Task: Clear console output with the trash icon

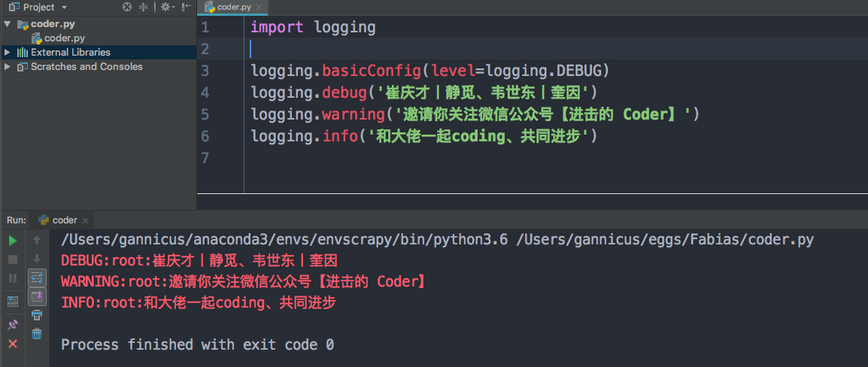Action: (37, 334)
